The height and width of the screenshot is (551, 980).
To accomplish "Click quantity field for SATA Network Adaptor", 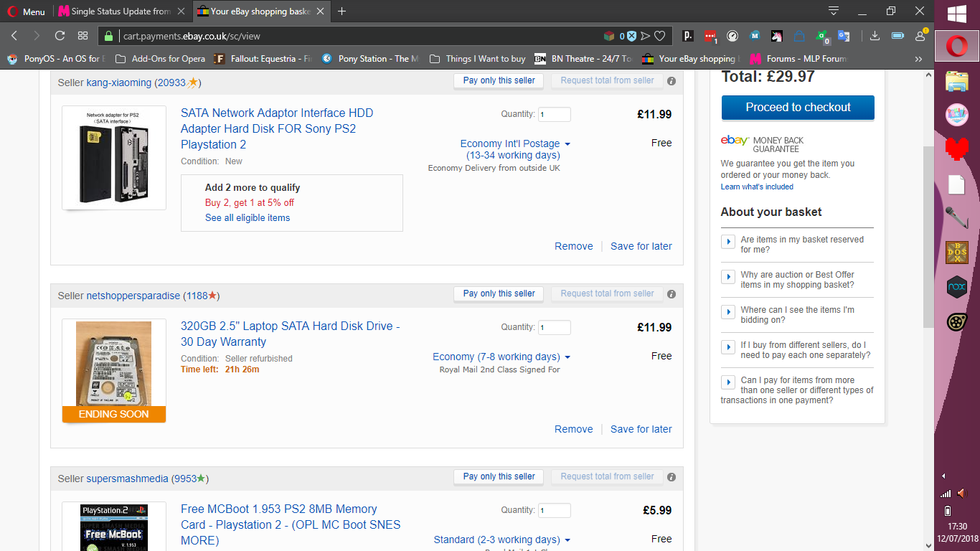I will tap(554, 115).
